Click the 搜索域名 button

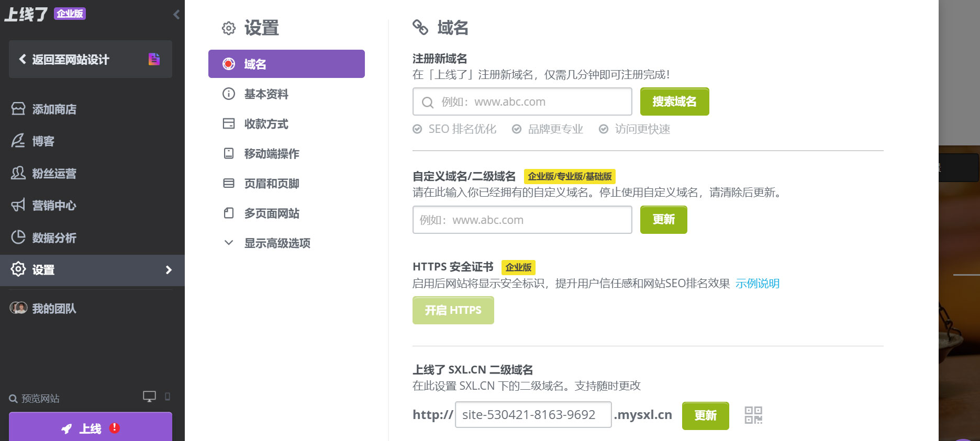(674, 101)
